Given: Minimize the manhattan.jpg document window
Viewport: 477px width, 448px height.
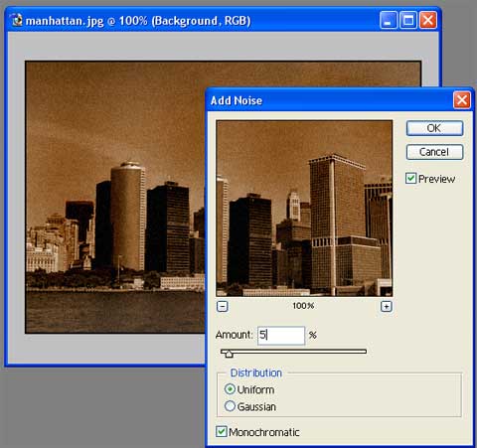Looking at the screenshot, I should click(x=389, y=21).
